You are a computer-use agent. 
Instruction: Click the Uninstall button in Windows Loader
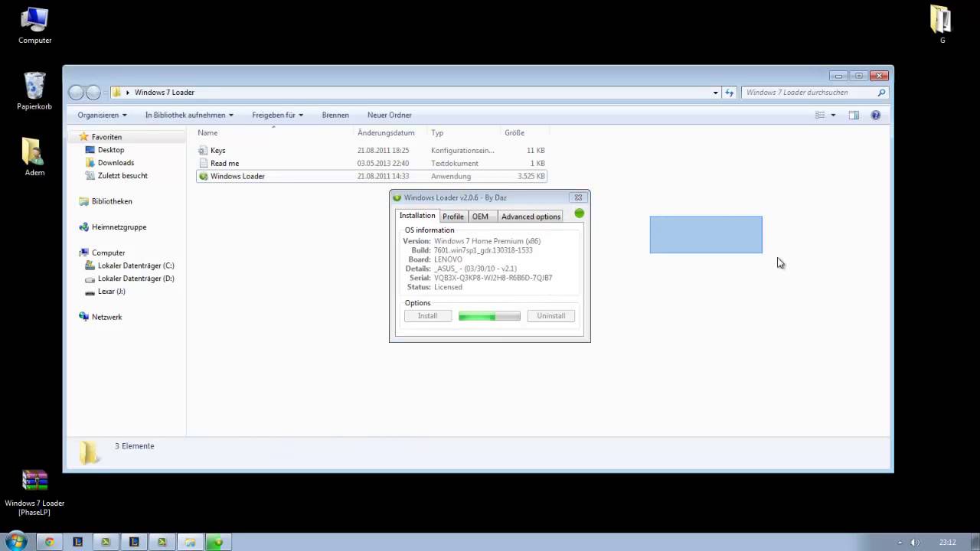coord(551,316)
